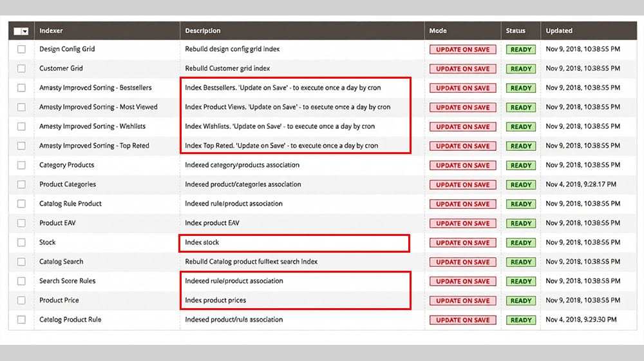This screenshot has width=644, height=361.
Task: Click Ready status for Category Products
Action: [x=521, y=165]
